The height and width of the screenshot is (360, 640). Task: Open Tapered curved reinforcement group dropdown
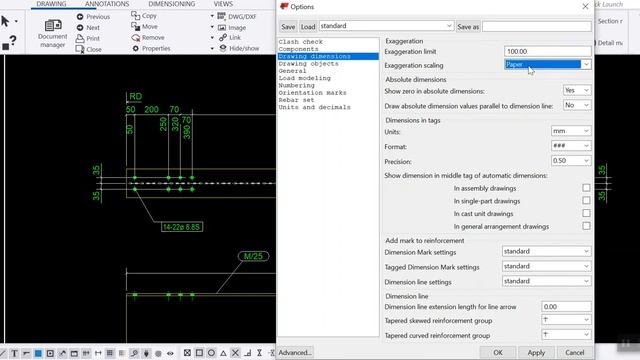coord(566,335)
